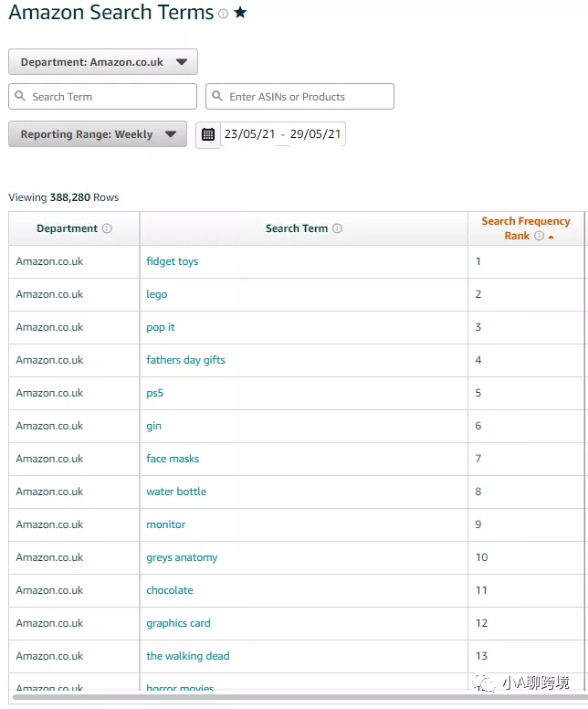Click rank value 2 in lego row

478,294
